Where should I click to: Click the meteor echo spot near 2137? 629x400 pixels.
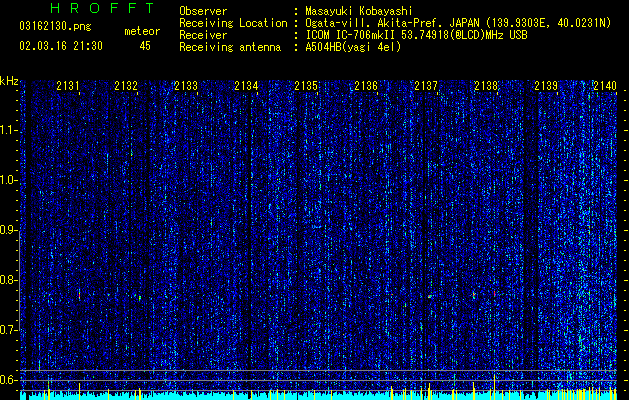click(x=430, y=296)
